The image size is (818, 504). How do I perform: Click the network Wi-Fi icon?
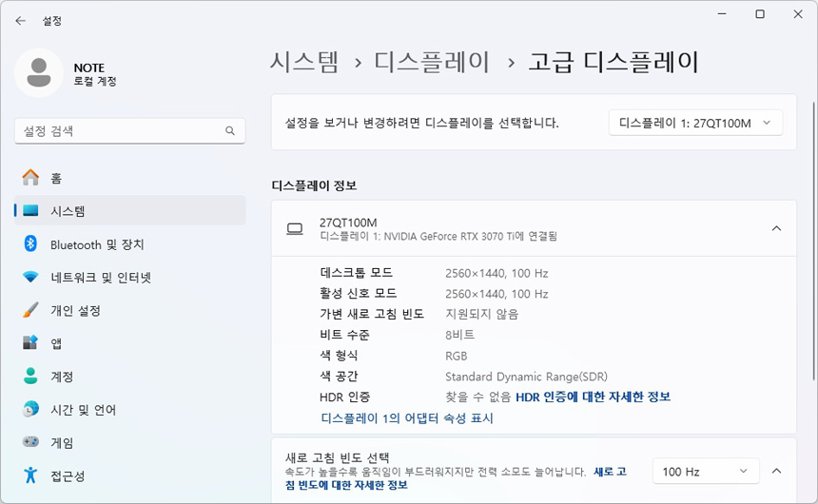[30, 278]
